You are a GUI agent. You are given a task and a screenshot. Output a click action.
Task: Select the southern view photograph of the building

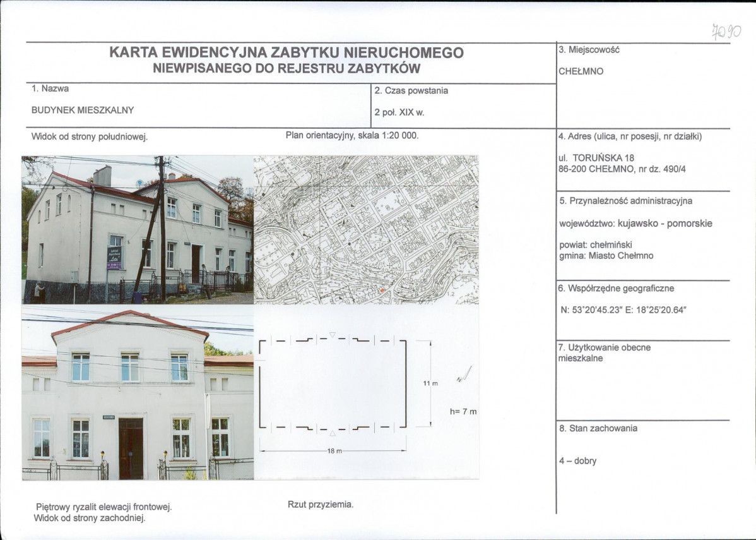(133, 227)
